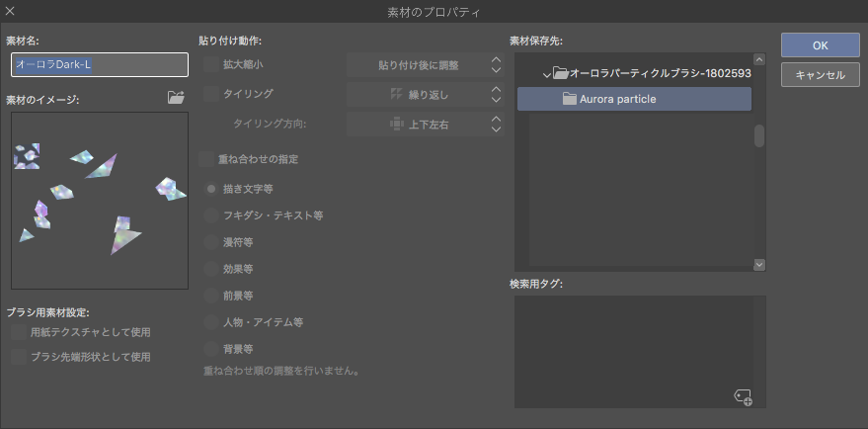Click the 素材名 text field
Viewport: 868px width, 429px height.
point(100,65)
